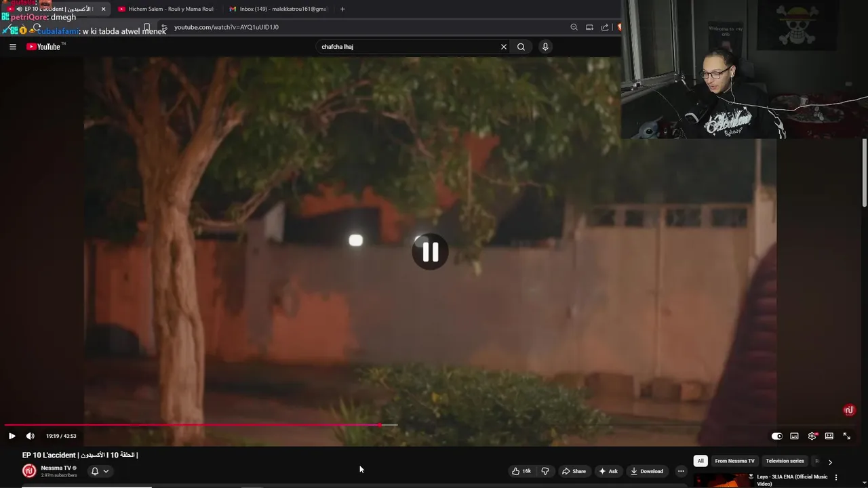Like the video (16k thumbs up)
The height and width of the screenshot is (488, 868).
click(x=521, y=471)
